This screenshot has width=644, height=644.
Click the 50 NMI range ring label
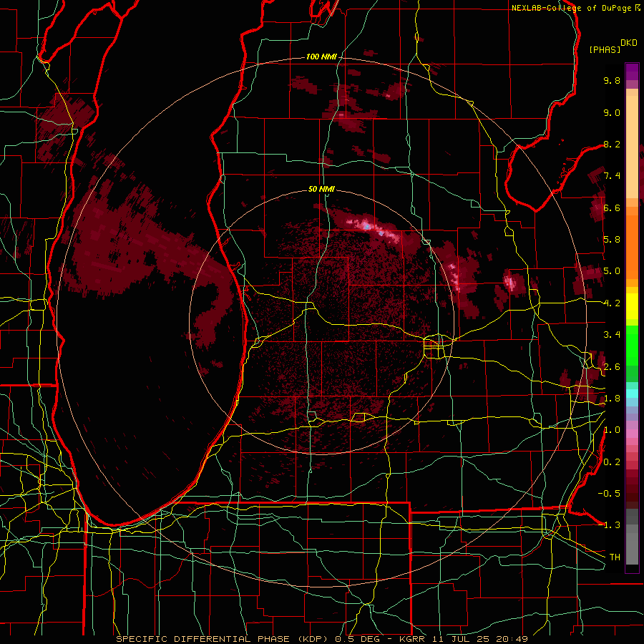321,190
